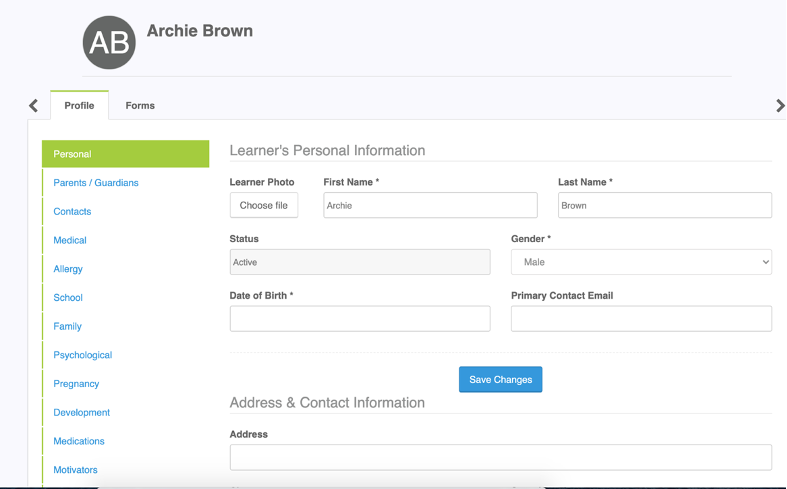The width and height of the screenshot is (787, 489).
Task: Click the First Name field
Action: click(x=430, y=205)
